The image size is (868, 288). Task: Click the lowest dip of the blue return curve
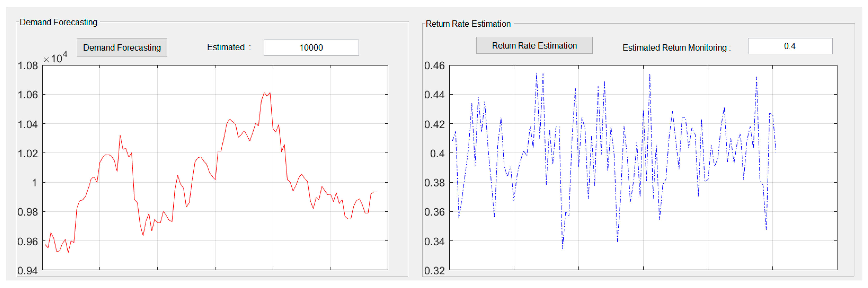pos(562,248)
